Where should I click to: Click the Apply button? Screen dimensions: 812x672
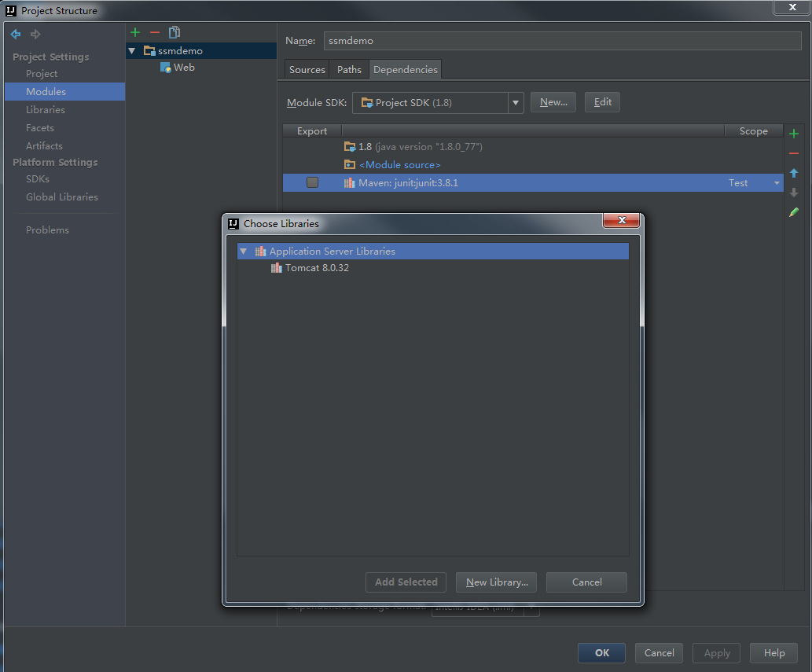click(717, 653)
